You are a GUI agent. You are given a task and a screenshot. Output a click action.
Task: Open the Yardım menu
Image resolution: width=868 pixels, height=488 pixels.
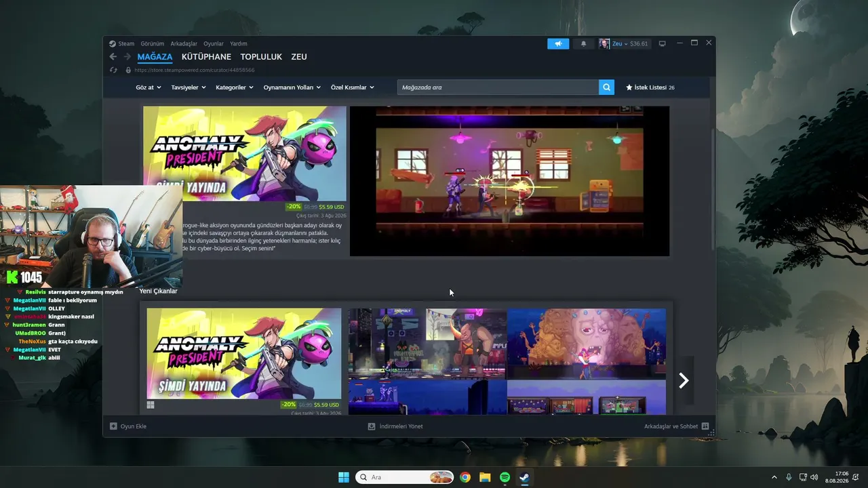239,43
